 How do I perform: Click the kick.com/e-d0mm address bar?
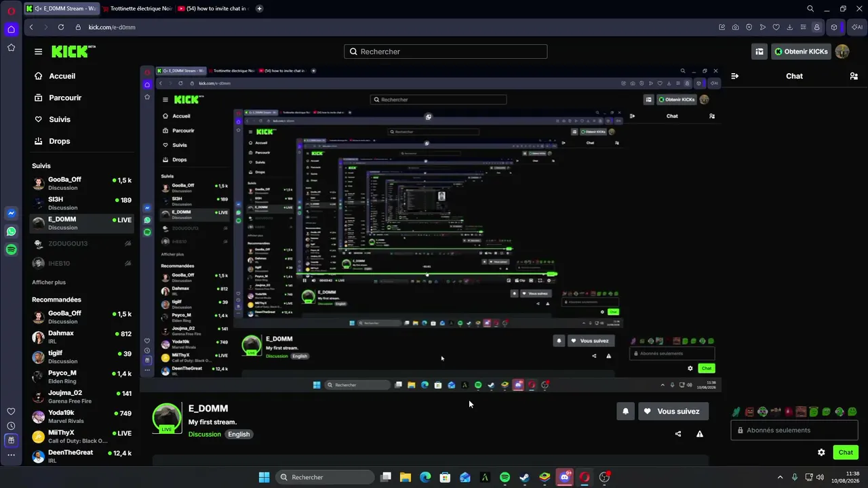(112, 27)
